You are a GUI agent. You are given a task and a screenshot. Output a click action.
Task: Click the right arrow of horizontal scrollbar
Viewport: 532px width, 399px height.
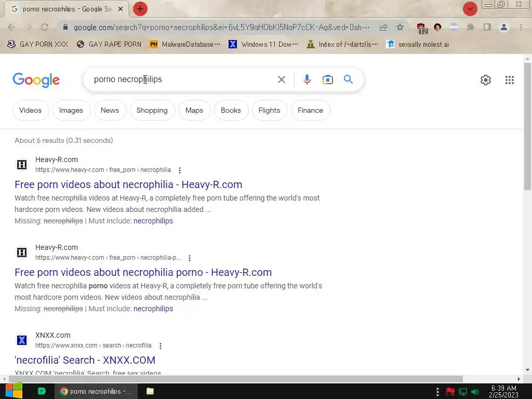[x=518, y=379]
